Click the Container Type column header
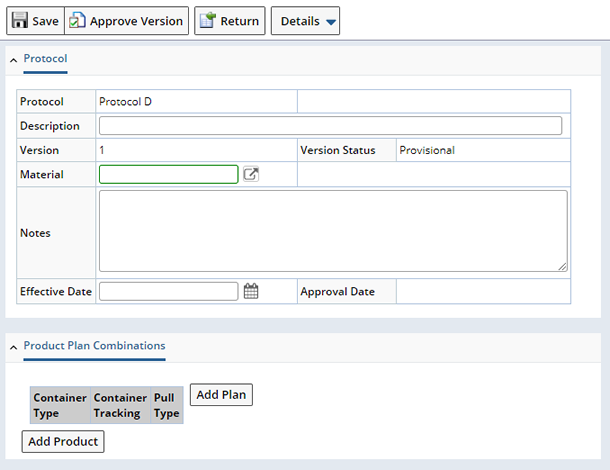Screen dimensions: 610x470 pos(60,405)
